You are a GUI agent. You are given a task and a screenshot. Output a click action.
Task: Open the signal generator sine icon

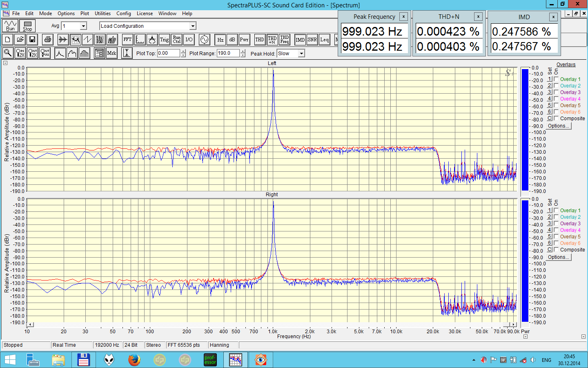tap(204, 40)
